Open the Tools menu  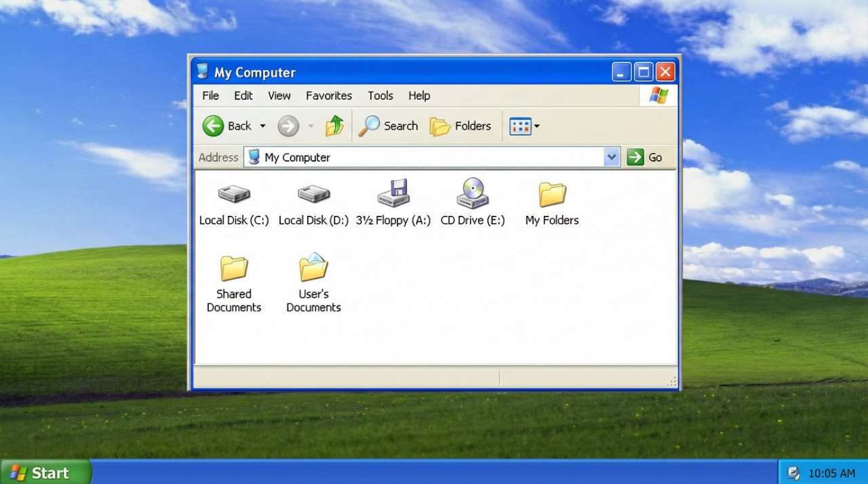pos(380,96)
